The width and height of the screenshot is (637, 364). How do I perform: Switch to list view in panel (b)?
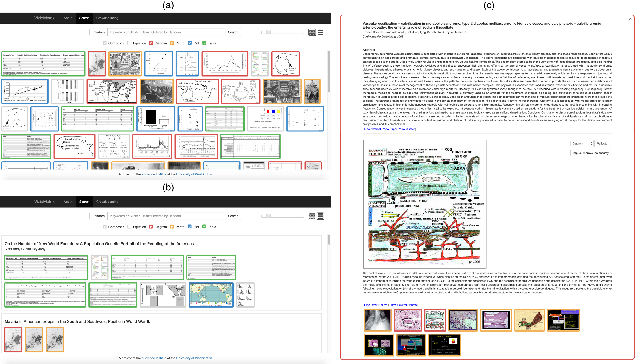(x=320, y=216)
